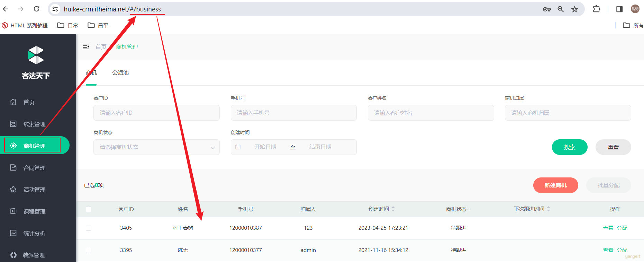644x262 pixels.
Task: Open the zoom magnifier icon in address bar
Action: [561, 9]
